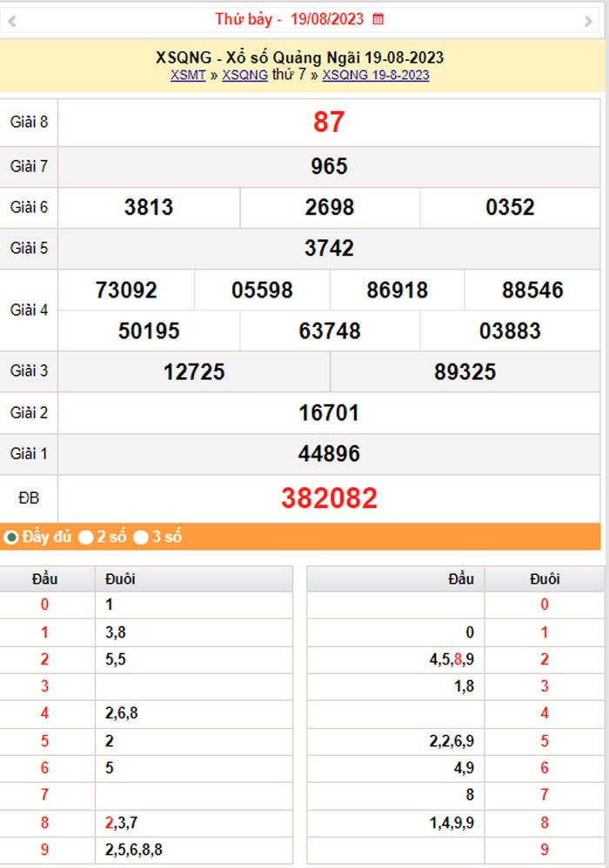Click the Giải 3 number 89325
The height and width of the screenshot is (868, 609).
click(465, 372)
